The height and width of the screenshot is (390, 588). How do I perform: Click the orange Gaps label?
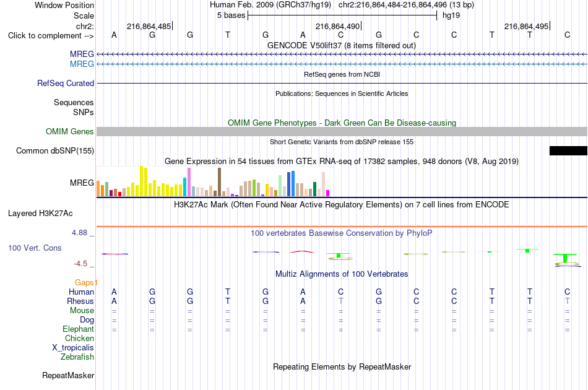(x=84, y=282)
